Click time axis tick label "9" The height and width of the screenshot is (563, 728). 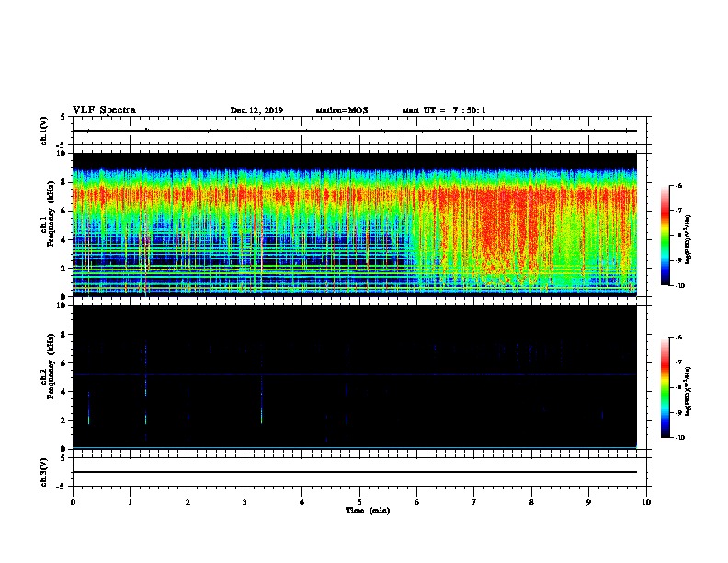pos(588,502)
